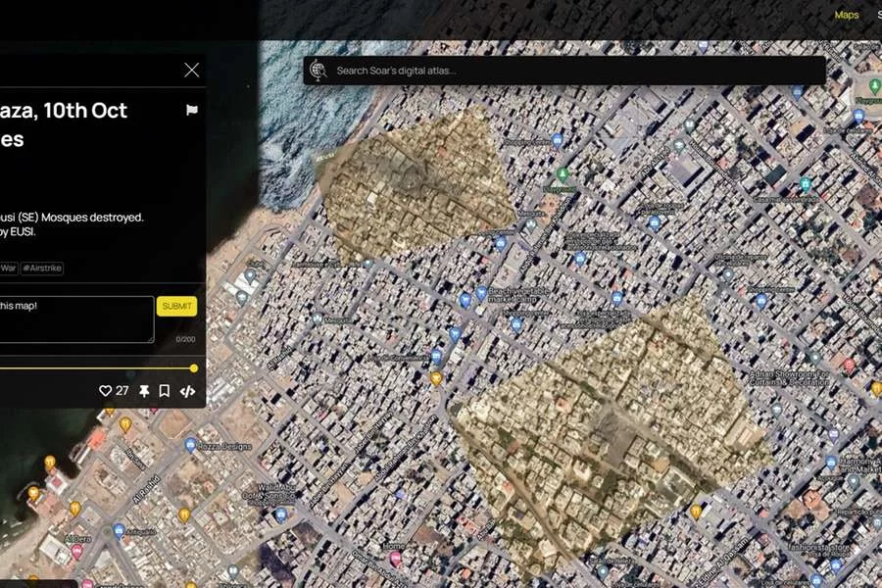
Task: Submit the comment
Action: pos(176,306)
